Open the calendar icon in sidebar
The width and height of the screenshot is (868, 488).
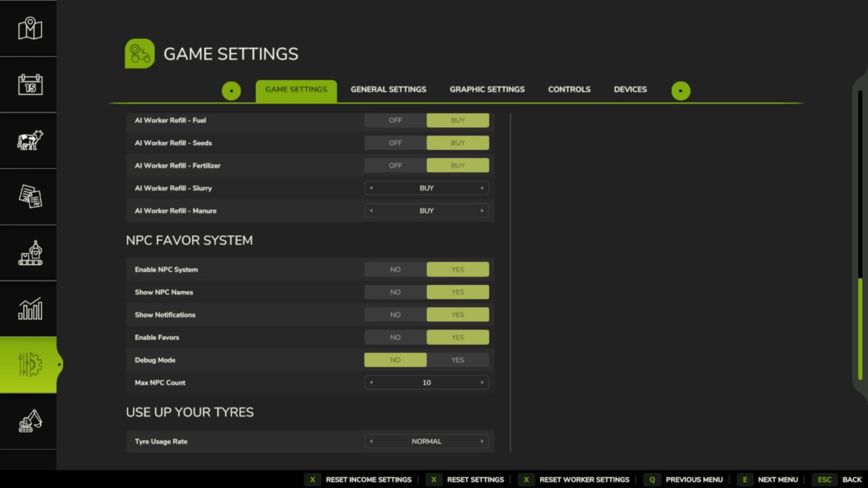click(x=29, y=85)
